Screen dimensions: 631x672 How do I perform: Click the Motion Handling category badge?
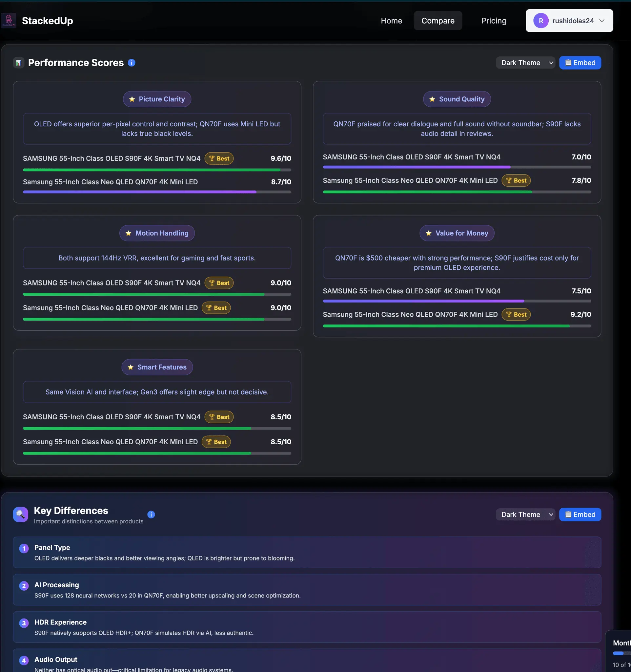[157, 233]
